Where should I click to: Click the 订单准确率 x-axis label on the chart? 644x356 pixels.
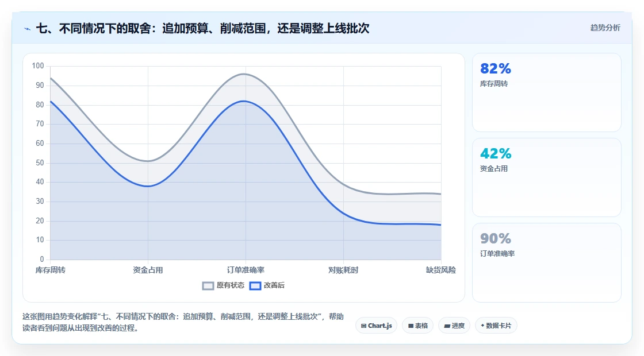click(x=246, y=270)
